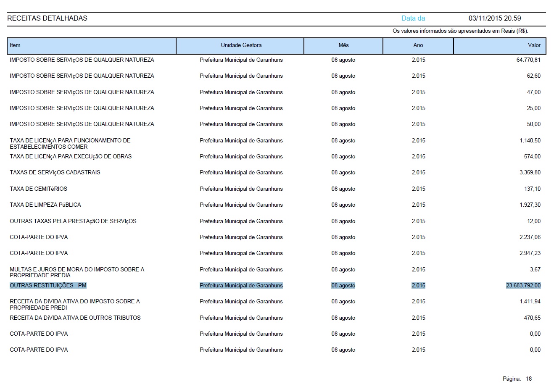Image resolution: width=554 pixels, height=392 pixels.
Task: Select the Ano column header
Action: [x=418, y=46]
